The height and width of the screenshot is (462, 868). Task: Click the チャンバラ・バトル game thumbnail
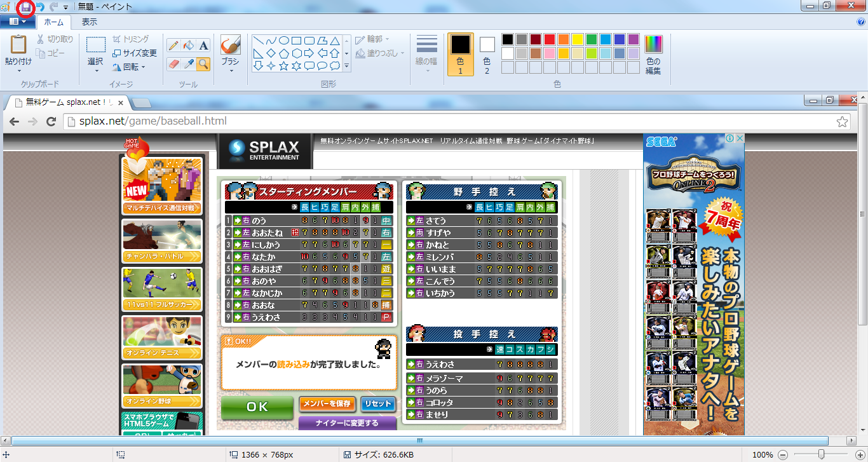[161, 240]
